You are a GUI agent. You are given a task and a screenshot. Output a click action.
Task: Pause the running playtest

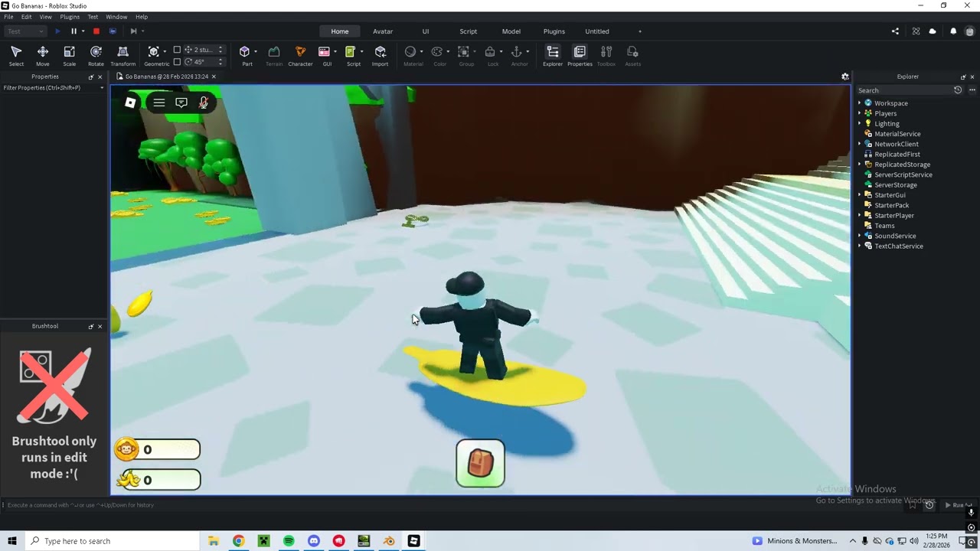tap(74, 31)
